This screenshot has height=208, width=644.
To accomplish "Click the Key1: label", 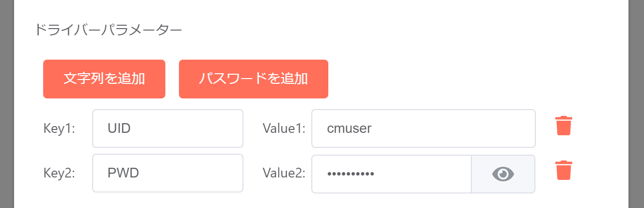I will 59,128.
